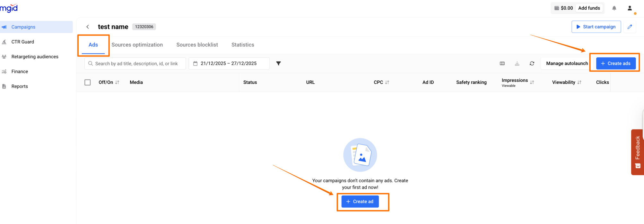Click the empty-state image illustration
This screenshot has height=224, width=644.
360,155
